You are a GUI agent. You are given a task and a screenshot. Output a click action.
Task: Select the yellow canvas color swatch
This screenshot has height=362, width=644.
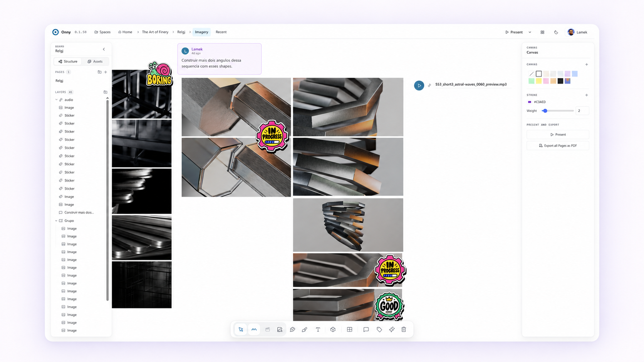click(539, 81)
